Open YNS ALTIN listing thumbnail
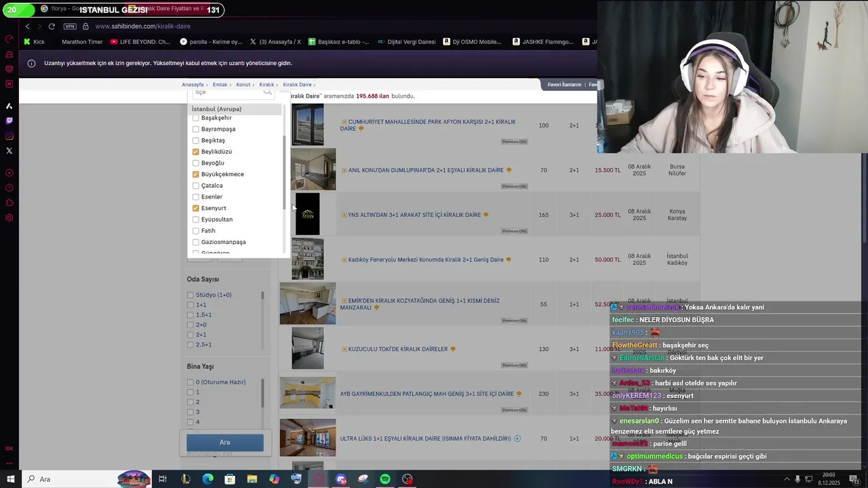868x488 pixels. coord(307,214)
